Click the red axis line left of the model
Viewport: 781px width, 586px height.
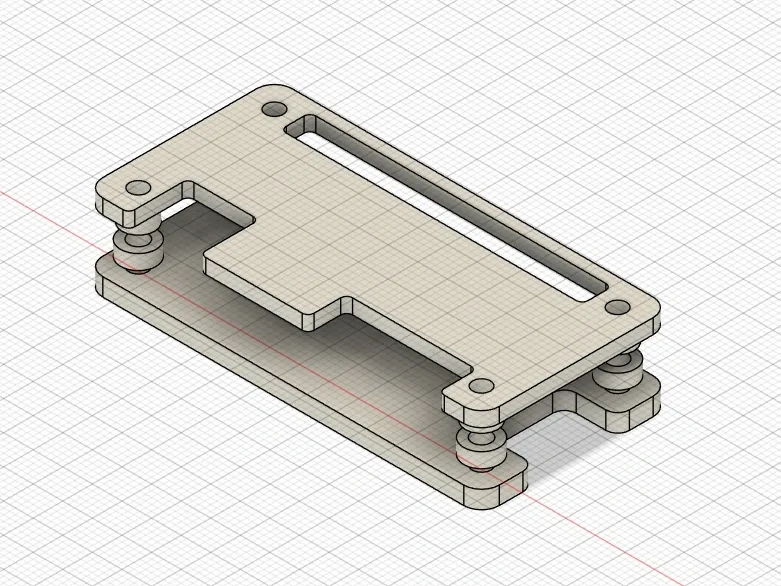pyautogui.click(x=50, y=208)
